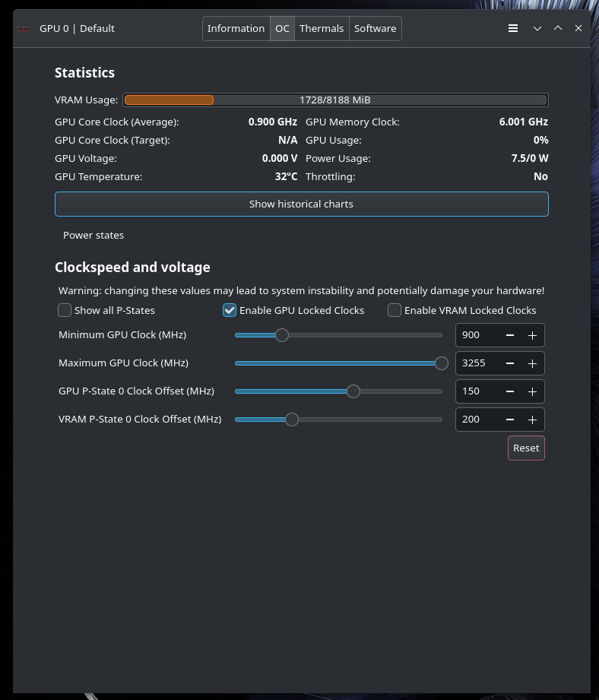Click the Minimum GPU Clock slider handle
This screenshot has height=700, width=599.
[282, 335]
